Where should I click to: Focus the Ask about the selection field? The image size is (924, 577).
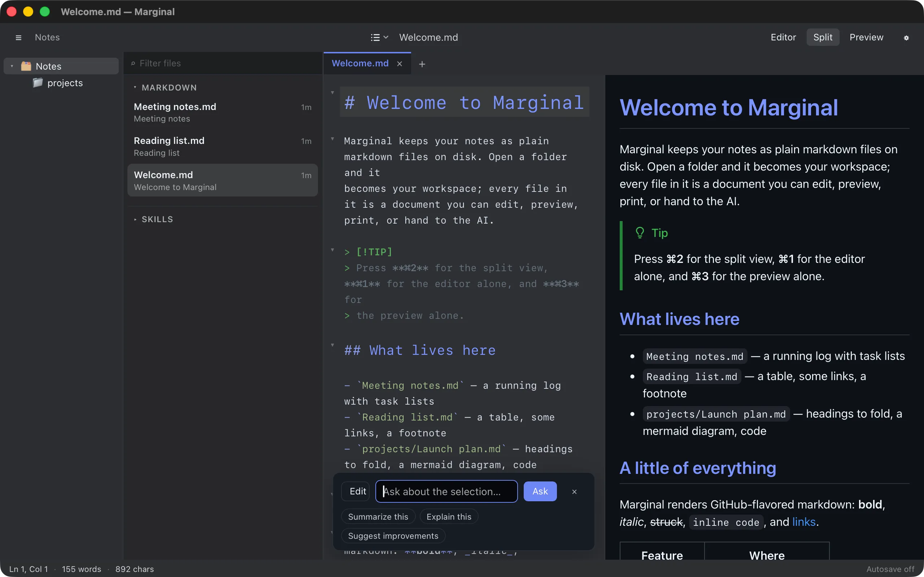(x=446, y=492)
